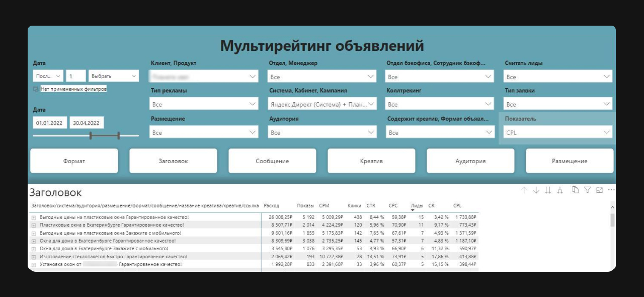Expand row 'Выгодные цены на пластиковые окна Закажите с мобильного!'
Viewport: 644px width, 297px height.
click(x=34, y=233)
